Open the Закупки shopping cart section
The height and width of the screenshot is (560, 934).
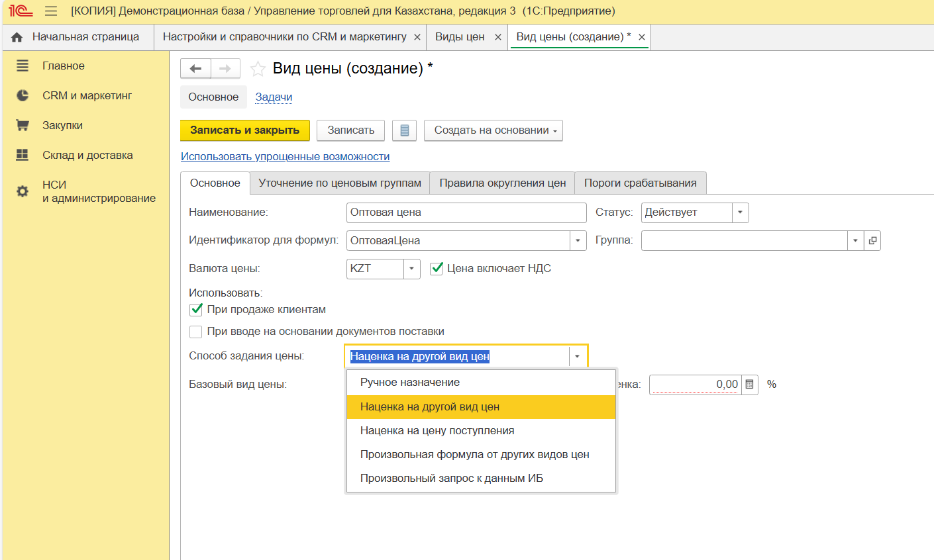[23, 125]
